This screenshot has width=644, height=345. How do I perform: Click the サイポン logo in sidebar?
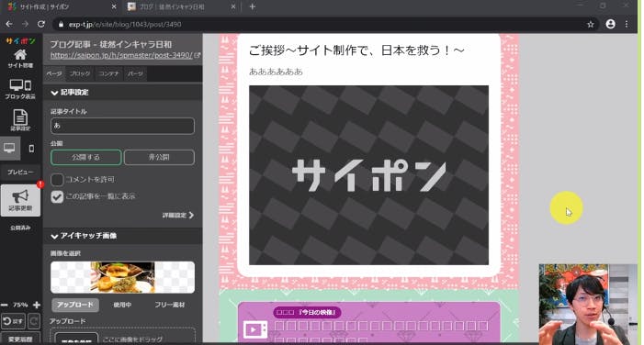pyautogui.click(x=20, y=40)
